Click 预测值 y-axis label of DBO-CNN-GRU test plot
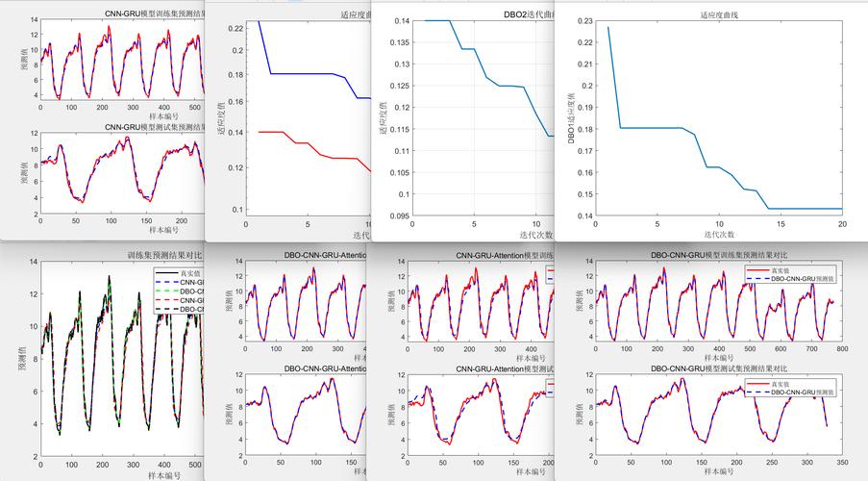 tap(579, 414)
